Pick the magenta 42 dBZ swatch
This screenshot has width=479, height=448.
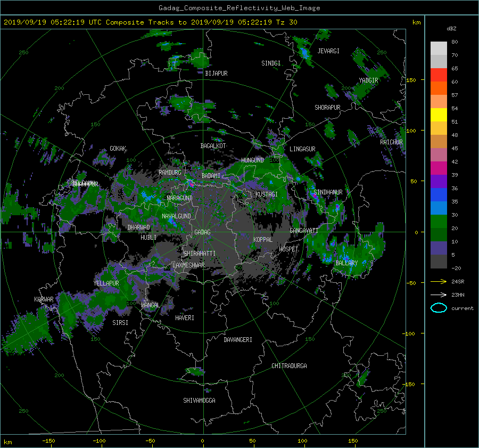439,168
